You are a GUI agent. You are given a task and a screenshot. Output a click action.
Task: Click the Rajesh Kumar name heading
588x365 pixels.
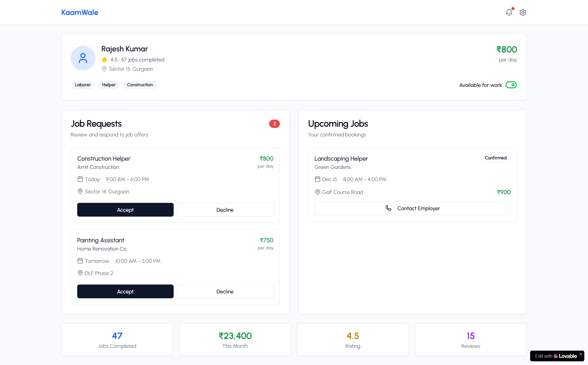tap(124, 49)
